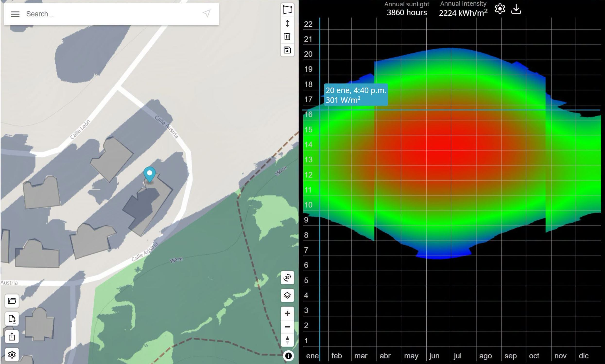Click the 'feb' month label on chart axis

(x=337, y=356)
